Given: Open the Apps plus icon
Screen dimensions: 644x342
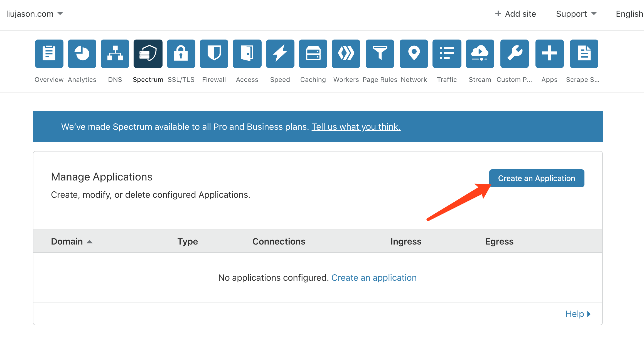Looking at the screenshot, I should click(550, 53).
